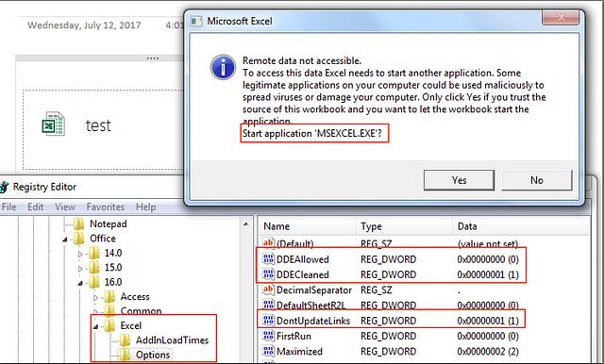Screen dimensions: 604x364
Task: Click the embedded Excel file icon for test
Action: 53,124
